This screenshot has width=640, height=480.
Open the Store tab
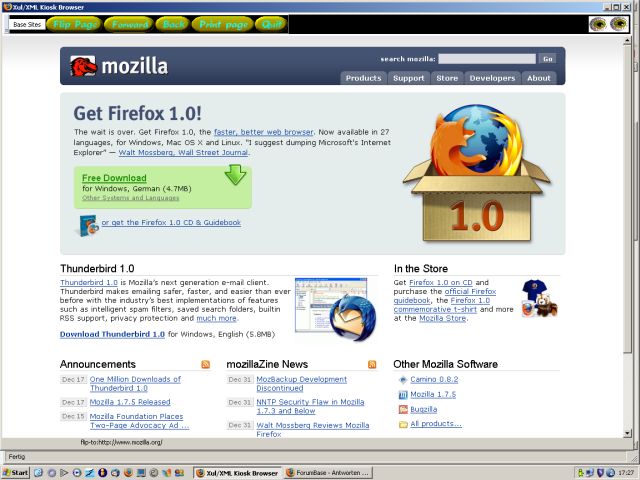pyautogui.click(x=447, y=78)
